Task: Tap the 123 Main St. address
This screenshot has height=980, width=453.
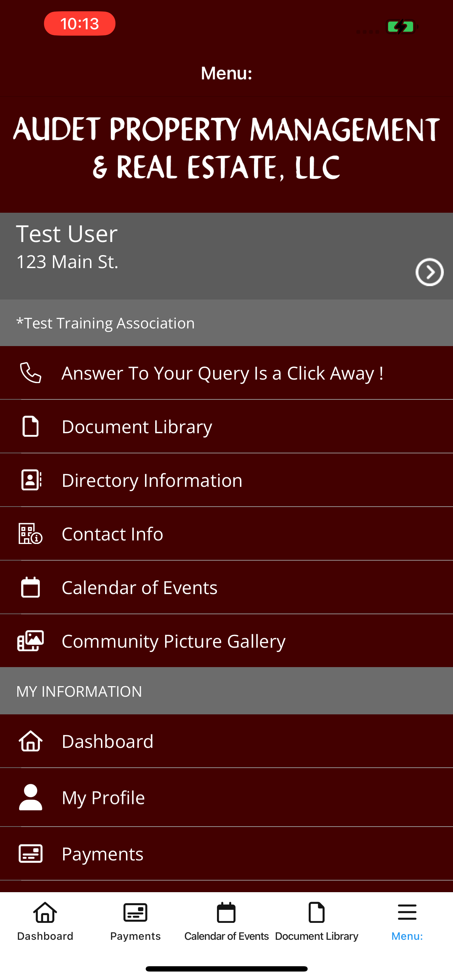Action: click(67, 262)
